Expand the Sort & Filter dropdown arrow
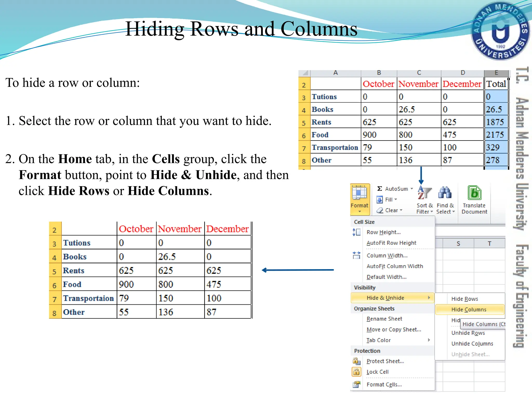The width and height of the screenshot is (532, 399). point(431,212)
